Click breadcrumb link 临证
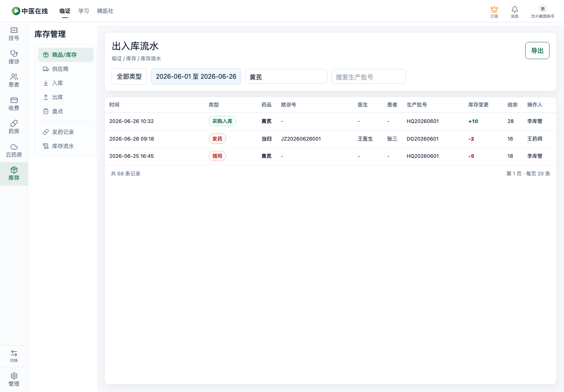This screenshot has width=564, height=392. click(x=117, y=59)
